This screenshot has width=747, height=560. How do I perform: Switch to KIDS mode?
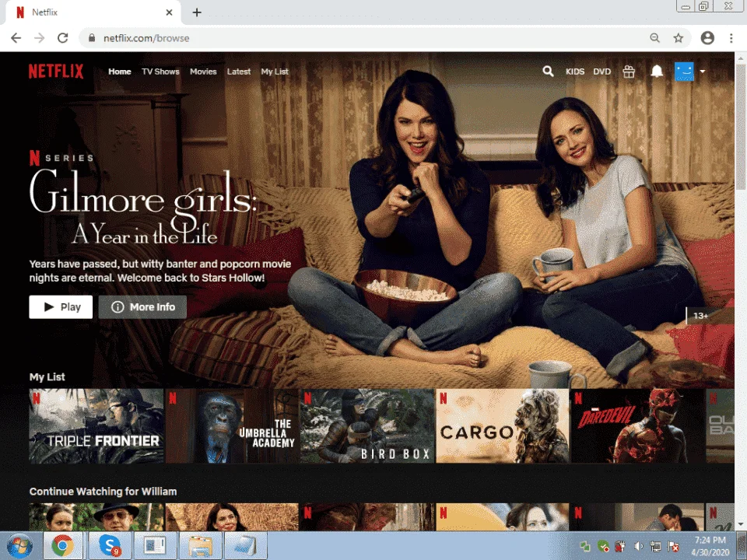tap(575, 72)
